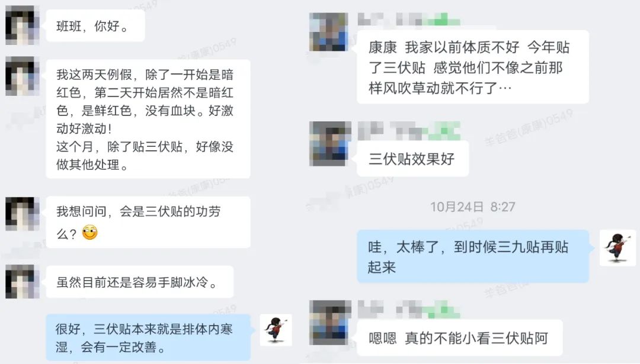This screenshot has width=640, height=364.
Task: Select avatar beside "我想问问" message
Action: click(x=22, y=214)
